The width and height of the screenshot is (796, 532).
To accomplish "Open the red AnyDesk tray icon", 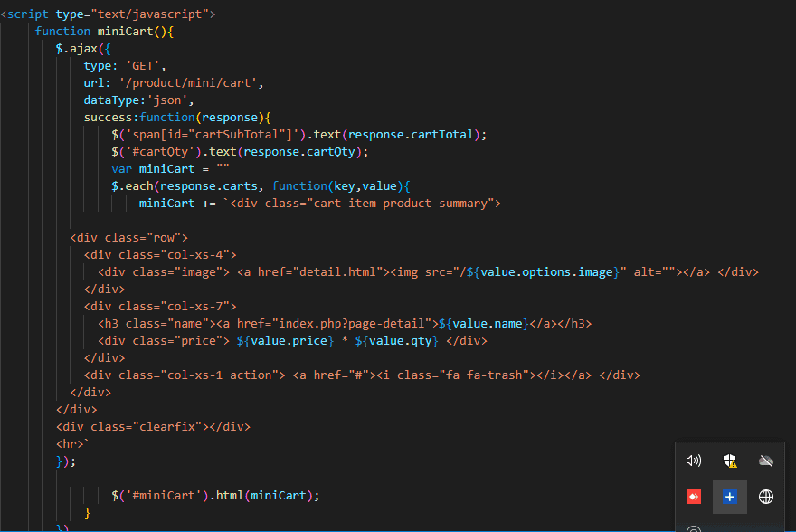I will pos(694,497).
